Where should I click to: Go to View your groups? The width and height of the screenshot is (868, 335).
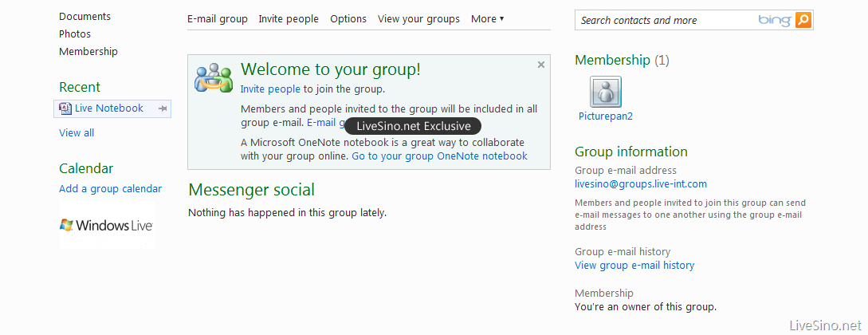pyautogui.click(x=418, y=19)
